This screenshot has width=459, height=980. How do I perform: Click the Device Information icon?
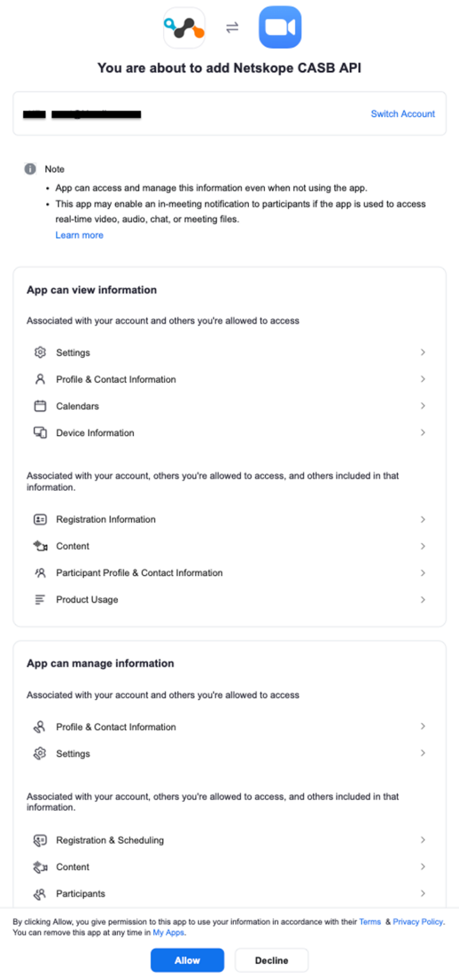(x=40, y=433)
